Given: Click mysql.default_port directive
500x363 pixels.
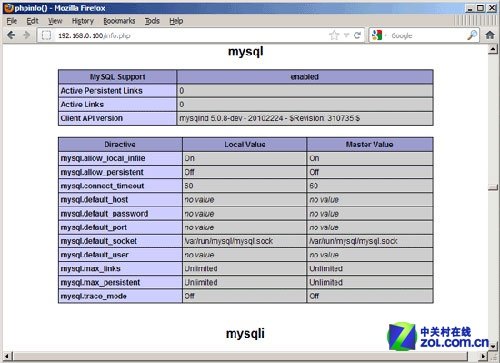Looking at the screenshot, I should click(x=94, y=227).
